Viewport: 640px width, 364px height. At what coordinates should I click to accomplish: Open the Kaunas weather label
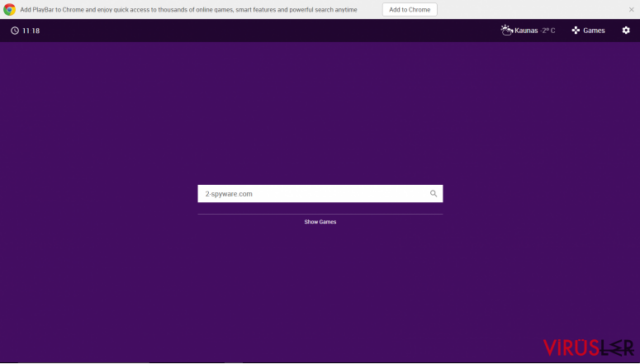[x=526, y=31]
